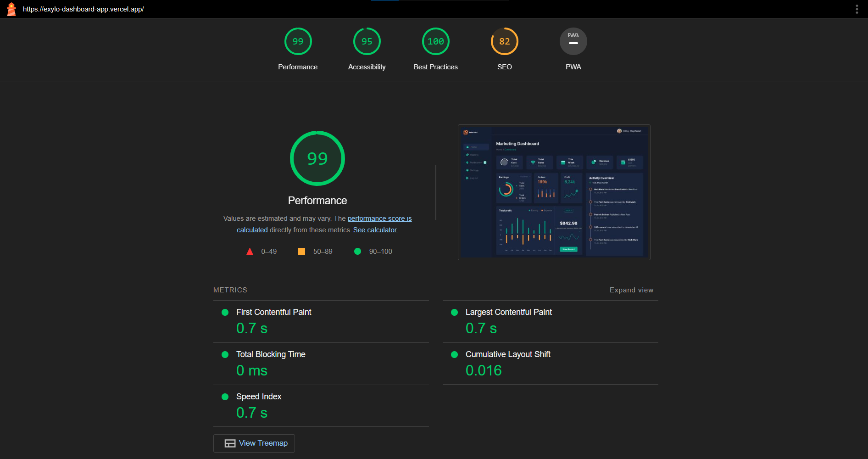Follow the performance score is calculated link
868x459 pixels.
click(379, 218)
